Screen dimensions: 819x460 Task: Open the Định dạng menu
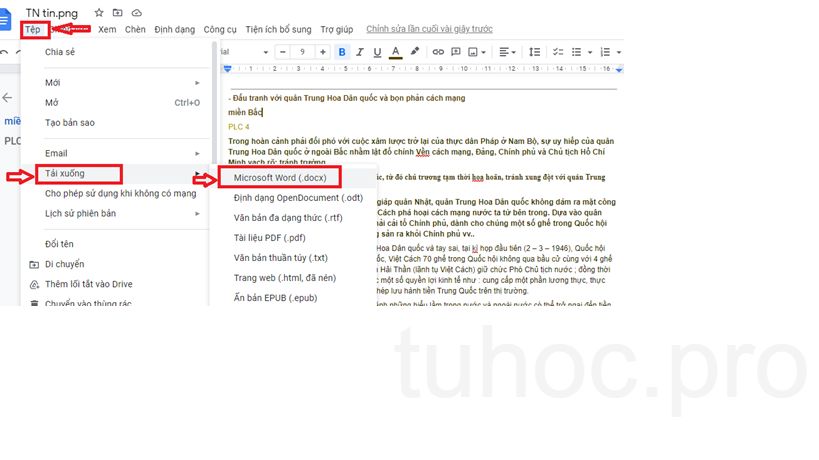pos(174,29)
